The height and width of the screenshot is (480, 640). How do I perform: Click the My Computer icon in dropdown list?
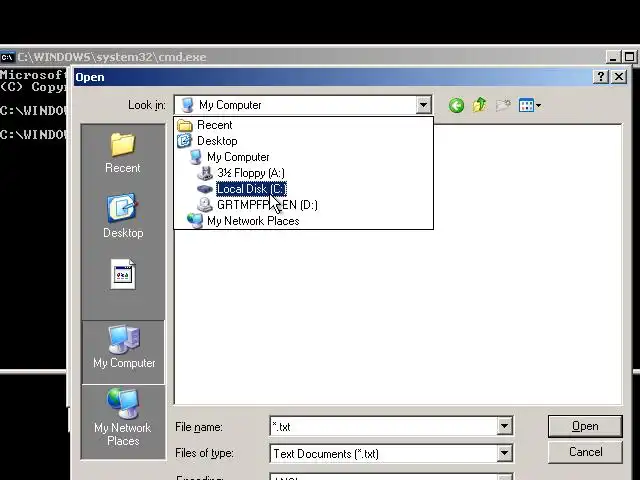point(196,157)
